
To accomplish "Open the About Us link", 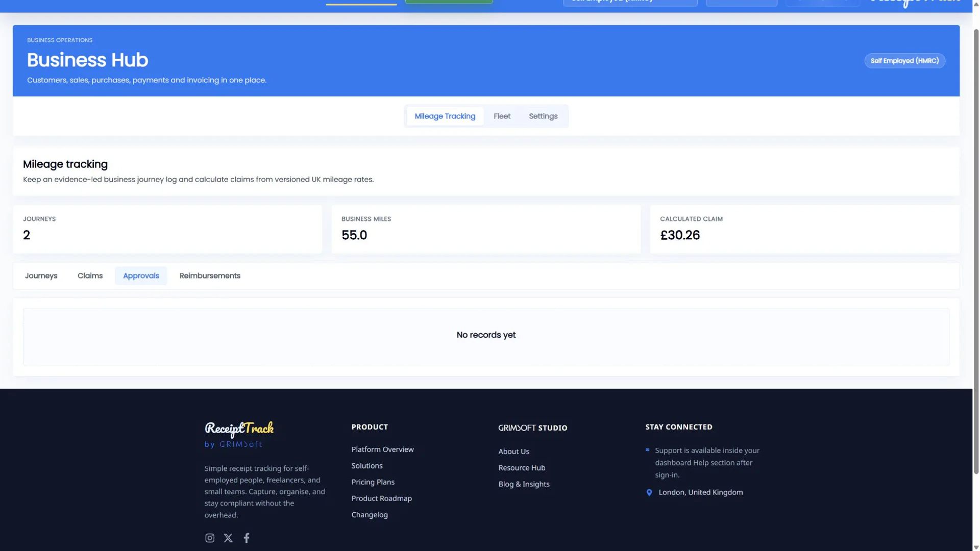I will point(513,452).
